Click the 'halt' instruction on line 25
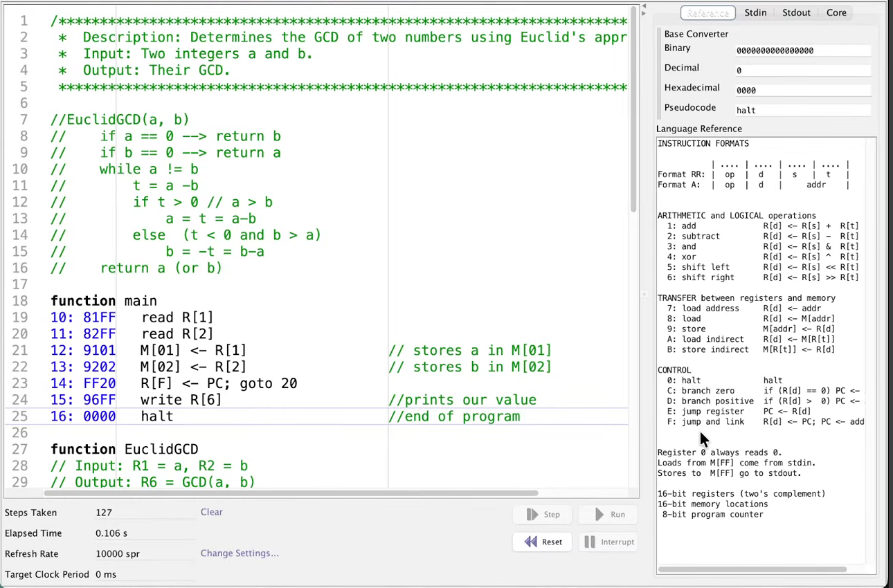This screenshot has width=893, height=588. coord(156,417)
